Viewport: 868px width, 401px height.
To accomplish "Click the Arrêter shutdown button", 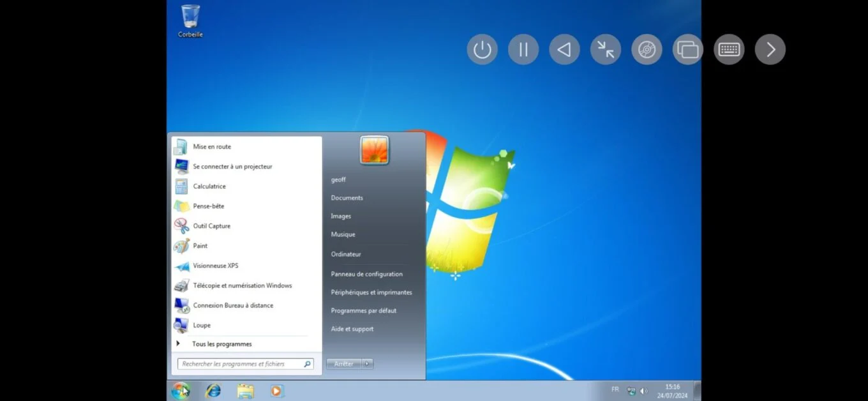I will click(344, 364).
